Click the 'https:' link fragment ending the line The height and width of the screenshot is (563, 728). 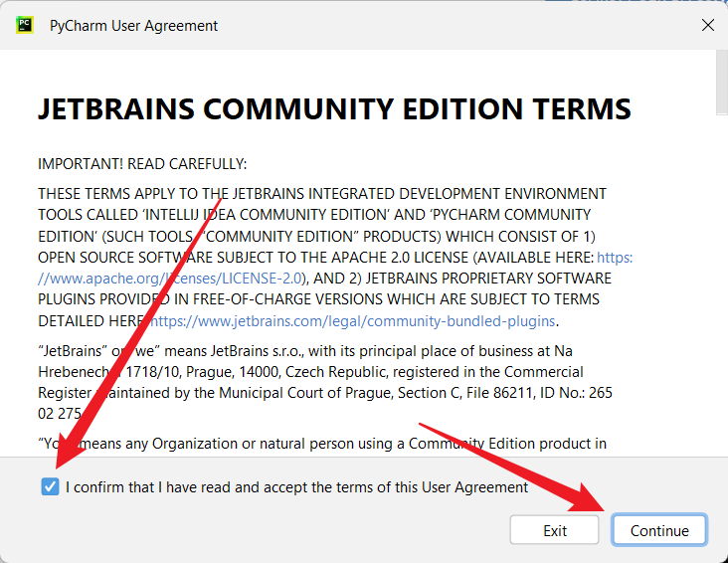(x=614, y=258)
